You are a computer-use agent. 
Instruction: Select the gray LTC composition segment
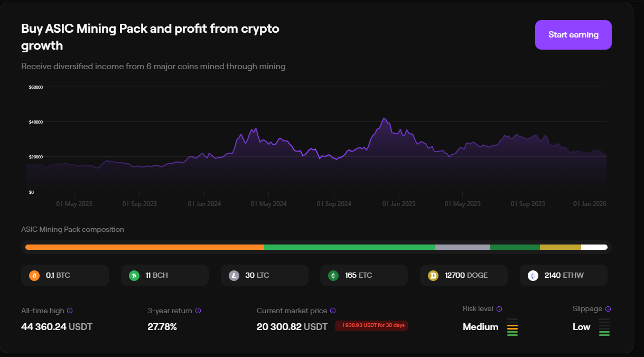tap(463, 247)
